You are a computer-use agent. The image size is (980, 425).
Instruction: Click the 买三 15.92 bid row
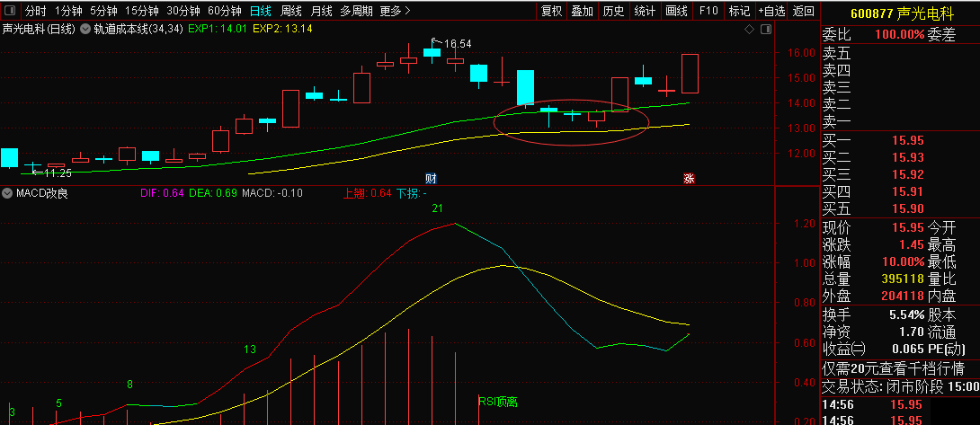click(900, 174)
